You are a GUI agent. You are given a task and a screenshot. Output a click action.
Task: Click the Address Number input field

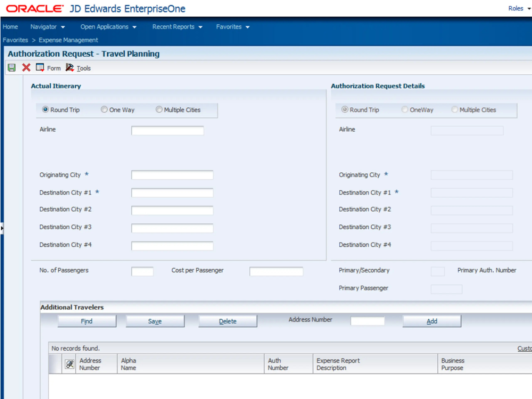tap(368, 321)
